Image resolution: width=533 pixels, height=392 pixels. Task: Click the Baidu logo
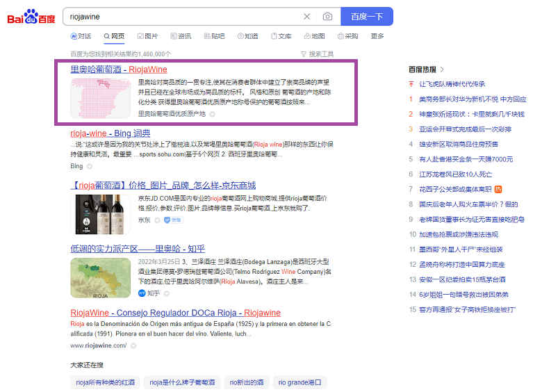tap(31, 16)
